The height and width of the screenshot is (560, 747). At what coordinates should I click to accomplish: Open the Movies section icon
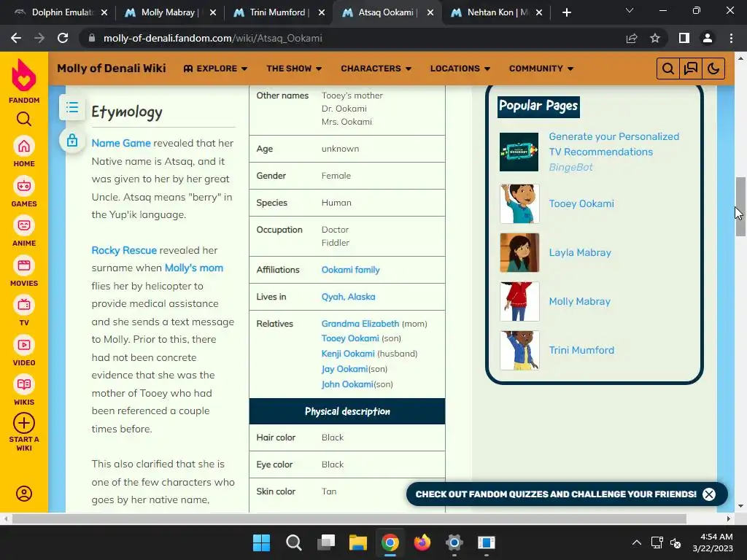(24, 265)
